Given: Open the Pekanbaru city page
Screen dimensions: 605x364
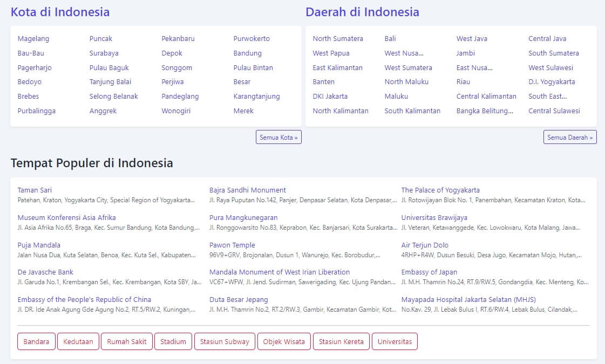Looking at the screenshot, I should point(177,38).
